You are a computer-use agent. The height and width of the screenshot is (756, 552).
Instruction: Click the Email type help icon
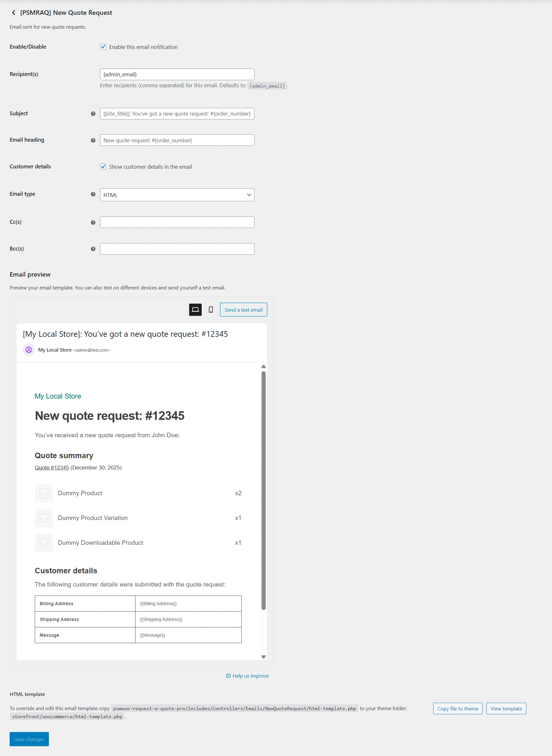93,194
